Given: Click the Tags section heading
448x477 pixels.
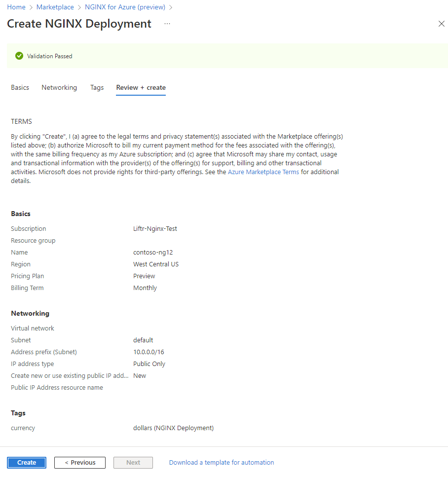Looking at the screenshot, I should 18,413.
